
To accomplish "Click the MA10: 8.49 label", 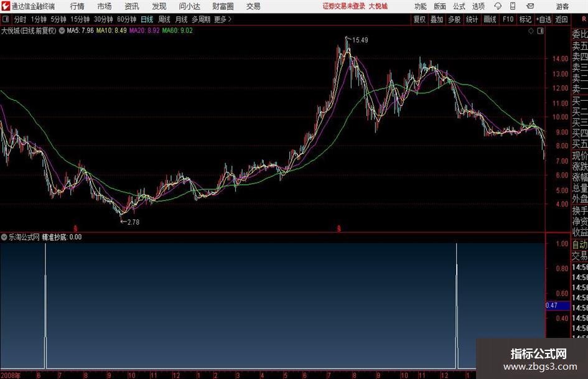I will tap(111, 30).
